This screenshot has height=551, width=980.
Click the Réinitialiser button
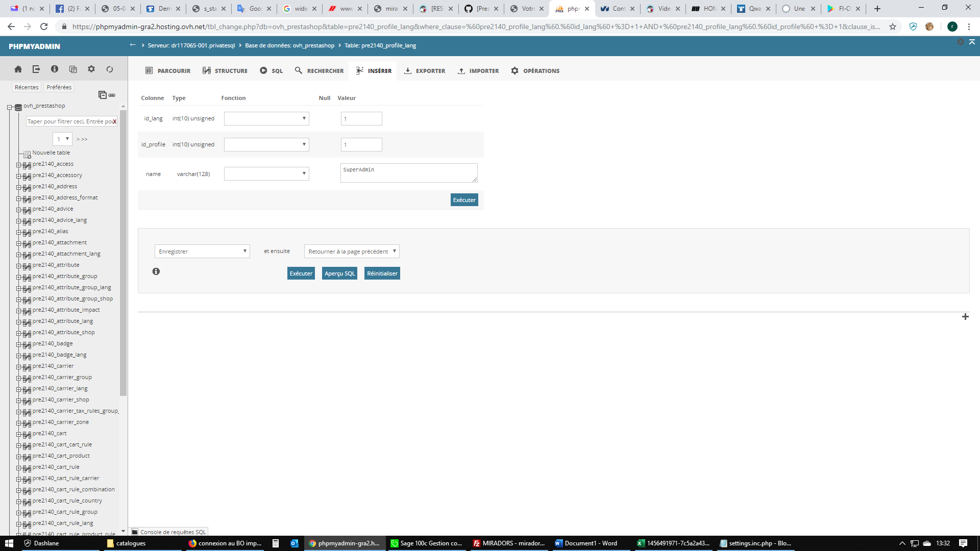click(x=382, y=273)
